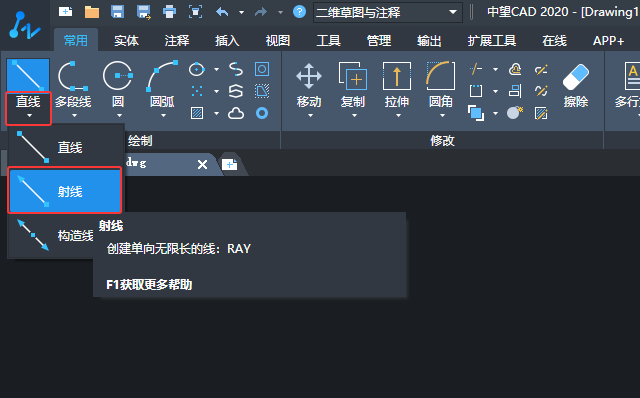Expand the arrow under 多段线

(x=74, y=116)
